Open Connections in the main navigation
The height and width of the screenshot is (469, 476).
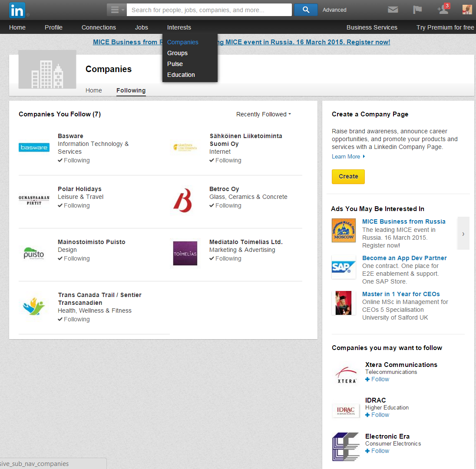tap(99, 27)
